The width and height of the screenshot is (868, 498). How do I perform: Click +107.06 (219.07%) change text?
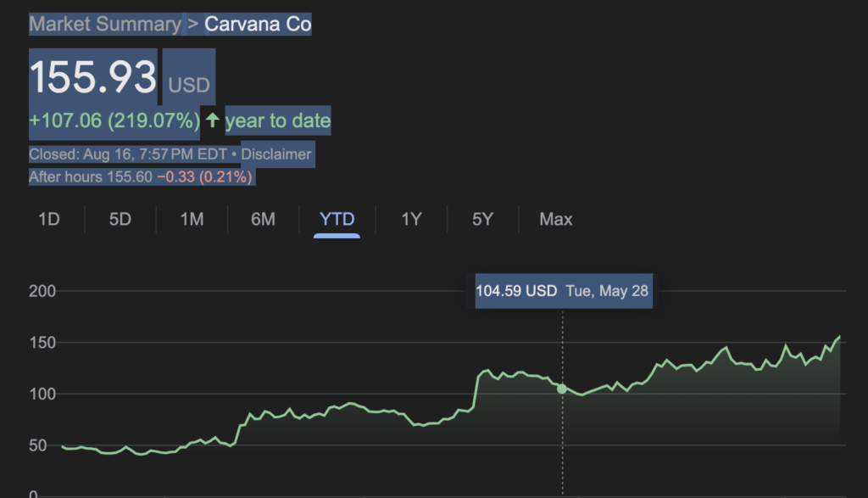[x=114, y=120]
